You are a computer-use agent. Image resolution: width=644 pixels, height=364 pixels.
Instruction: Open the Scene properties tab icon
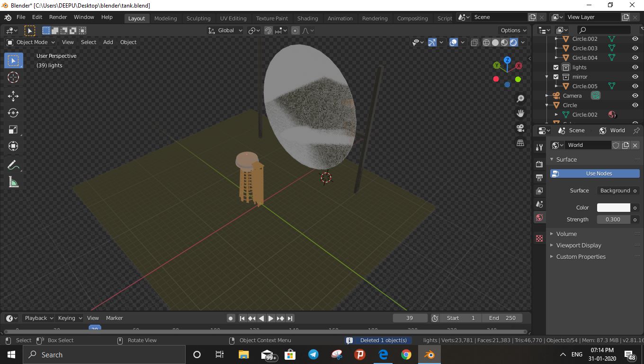click(x=539, y=204)
